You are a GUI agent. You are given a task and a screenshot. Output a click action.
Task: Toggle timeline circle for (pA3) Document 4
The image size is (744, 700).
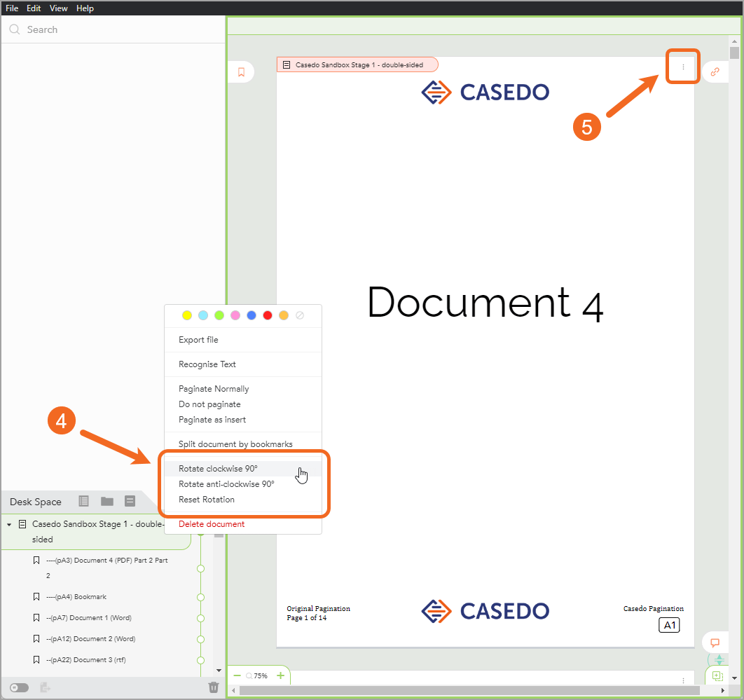point(200,568)
